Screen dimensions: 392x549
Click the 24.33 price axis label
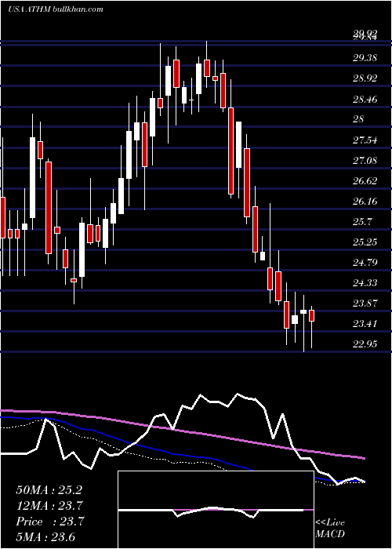365,282
